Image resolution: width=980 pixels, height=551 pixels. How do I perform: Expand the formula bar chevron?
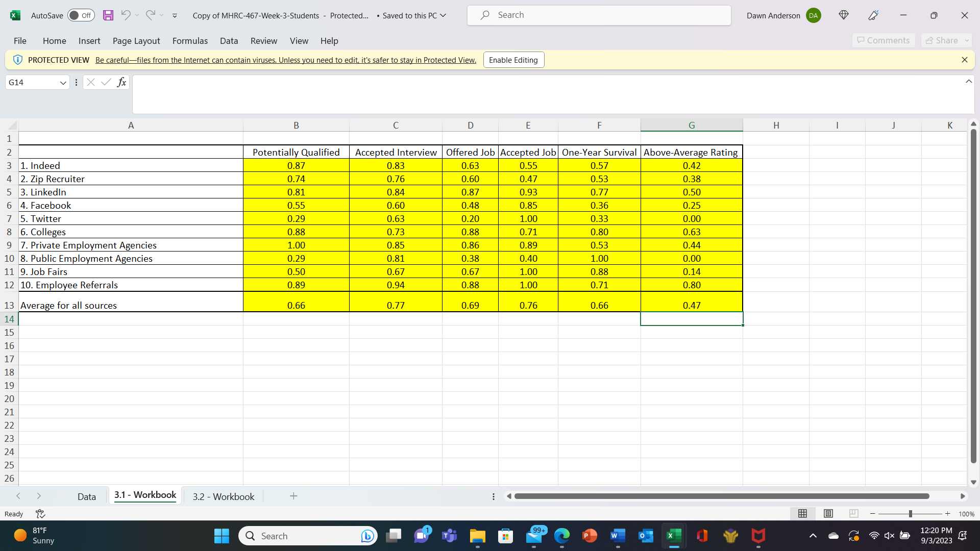pos(968,82)
